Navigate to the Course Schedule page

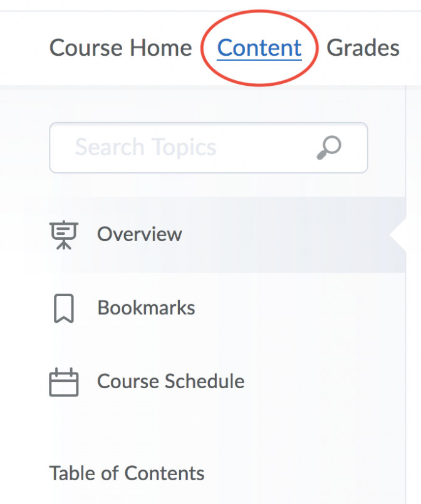(170, 381)
